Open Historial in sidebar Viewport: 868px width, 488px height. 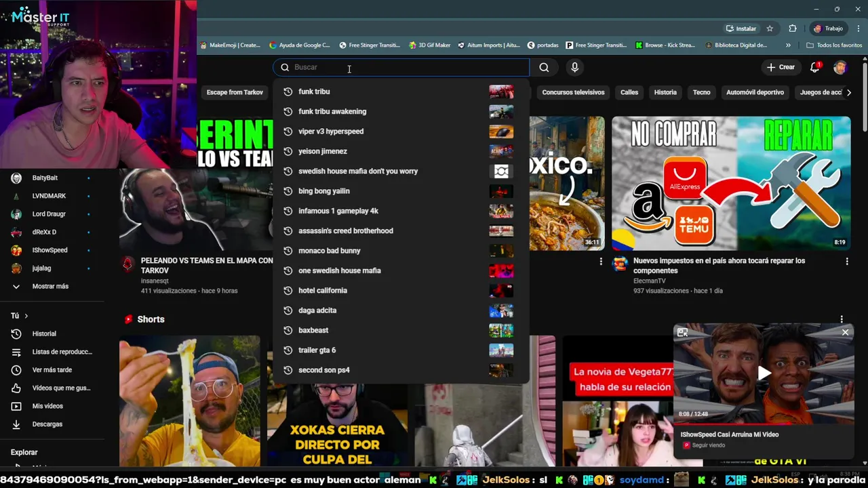[50, 333]
